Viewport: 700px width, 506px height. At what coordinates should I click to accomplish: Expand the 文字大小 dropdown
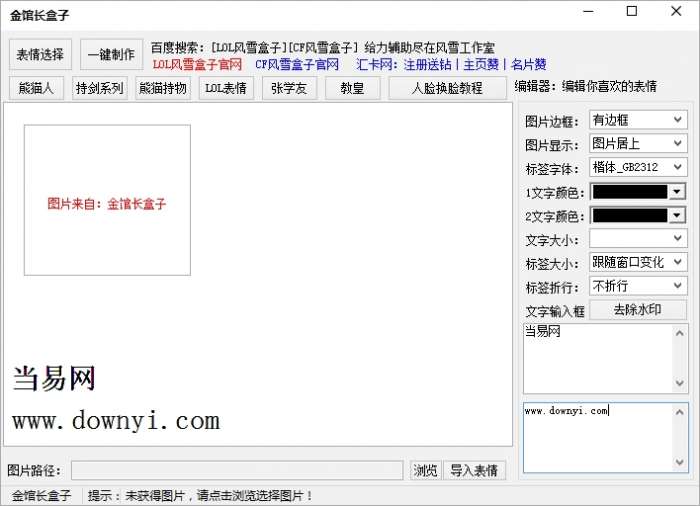point(638,238)
